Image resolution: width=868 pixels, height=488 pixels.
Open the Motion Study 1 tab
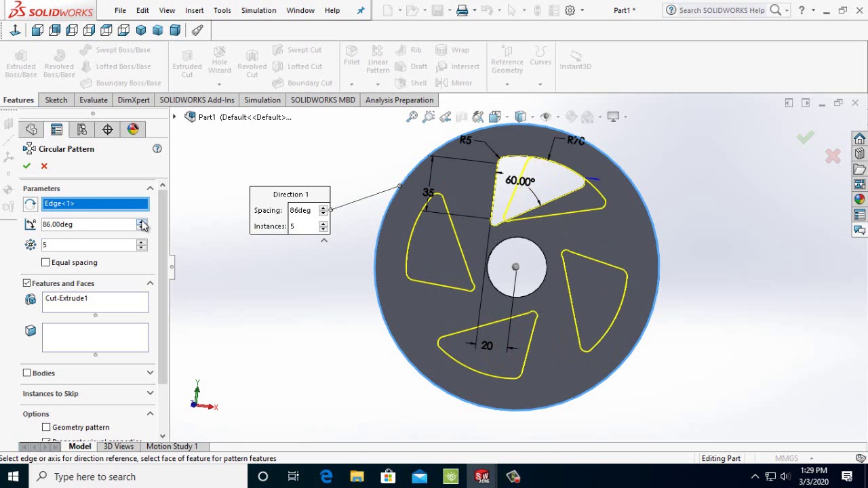coord(172,446)
